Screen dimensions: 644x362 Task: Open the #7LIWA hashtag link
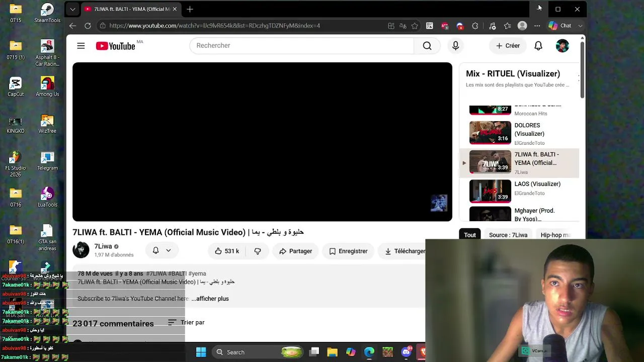156,274
